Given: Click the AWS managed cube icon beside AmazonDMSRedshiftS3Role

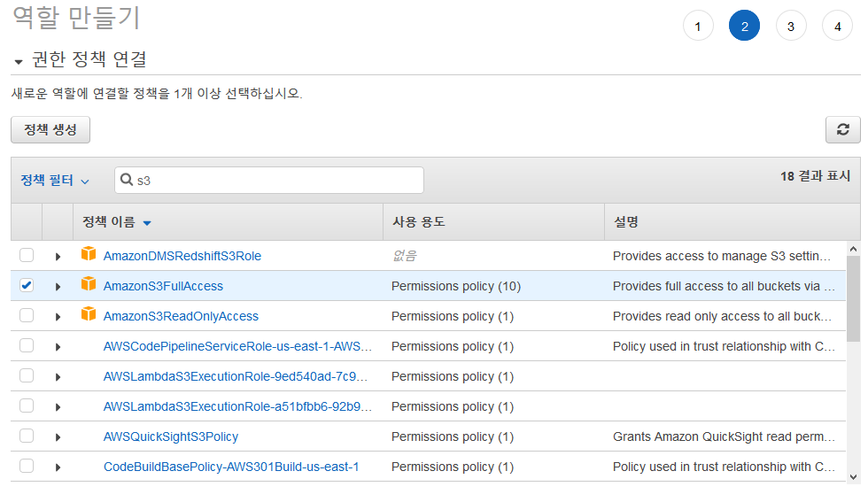Looking at the screenshot, I should [89, 254].
